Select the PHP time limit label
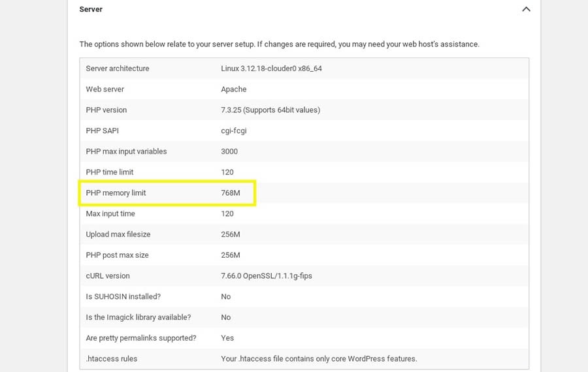588x372 pixels. (x=110, y=172)
